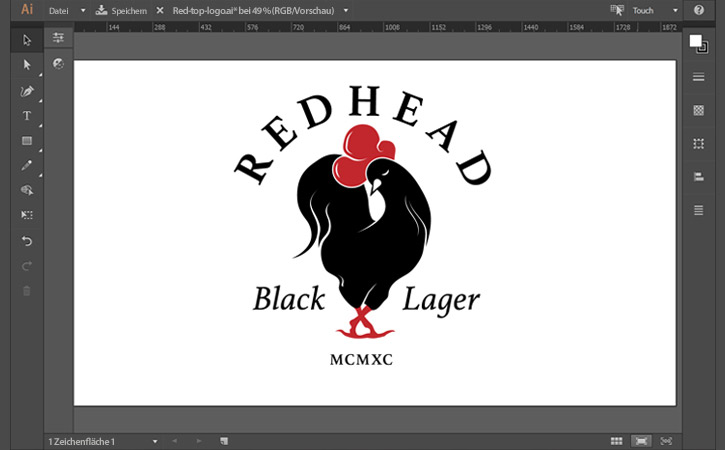Click the arrange documents grid icon
The image size is (725, 450).
616,441
